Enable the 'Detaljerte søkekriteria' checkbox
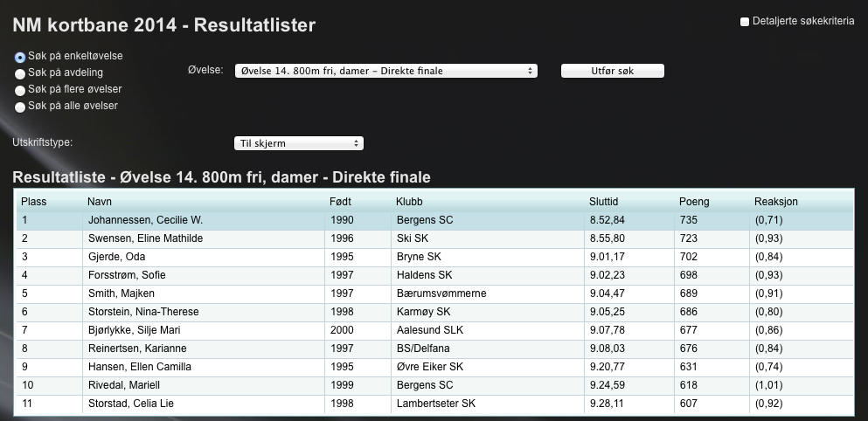This screenshot has height=421, width=868. pos(745,22)
